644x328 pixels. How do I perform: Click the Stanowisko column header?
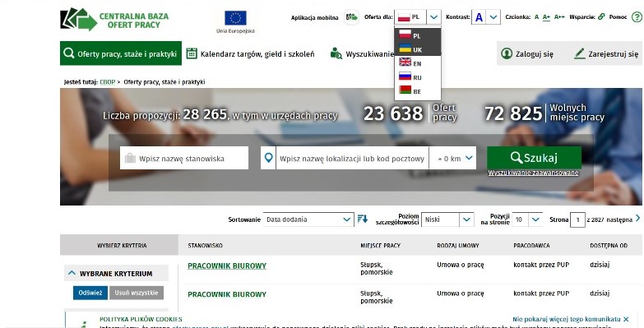pyautogui.click(x=206, y=246)
